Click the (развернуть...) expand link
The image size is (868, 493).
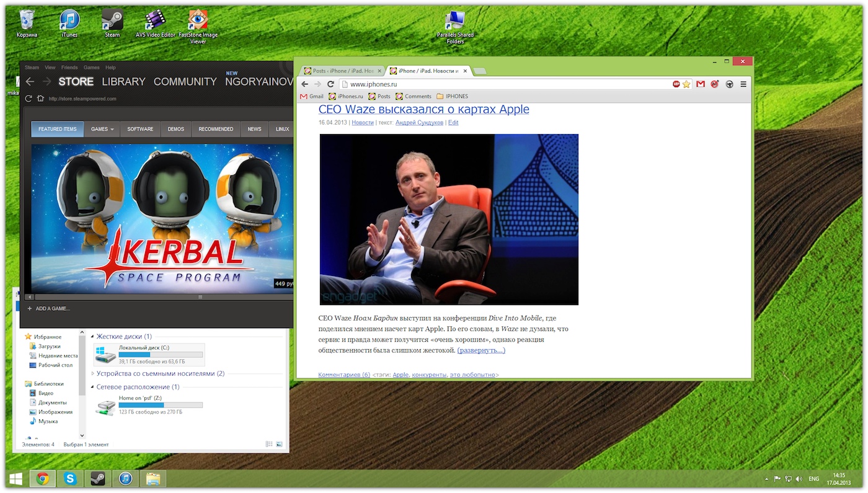tap(481, 350)
